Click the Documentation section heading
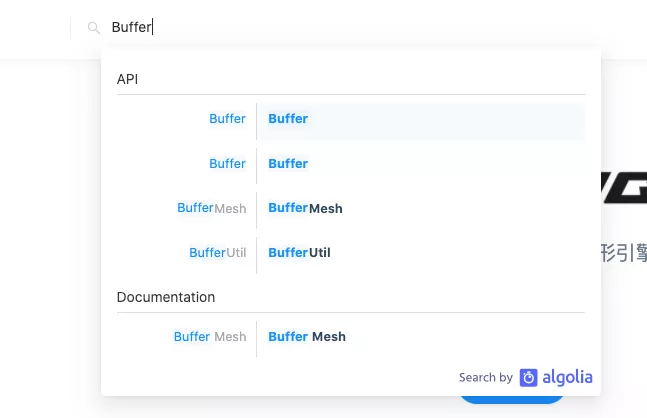Viewport: 647px width, 418px height. [x=166, y=297]
